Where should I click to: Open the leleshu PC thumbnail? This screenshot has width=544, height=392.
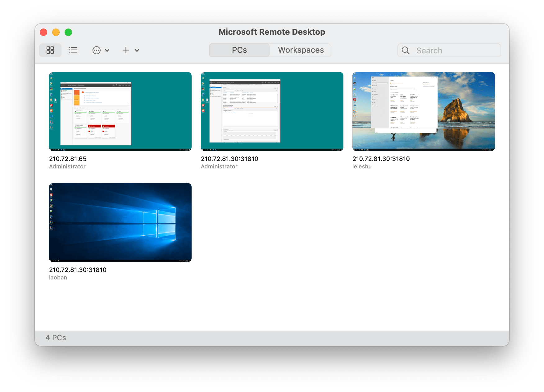tap(424, 111)
